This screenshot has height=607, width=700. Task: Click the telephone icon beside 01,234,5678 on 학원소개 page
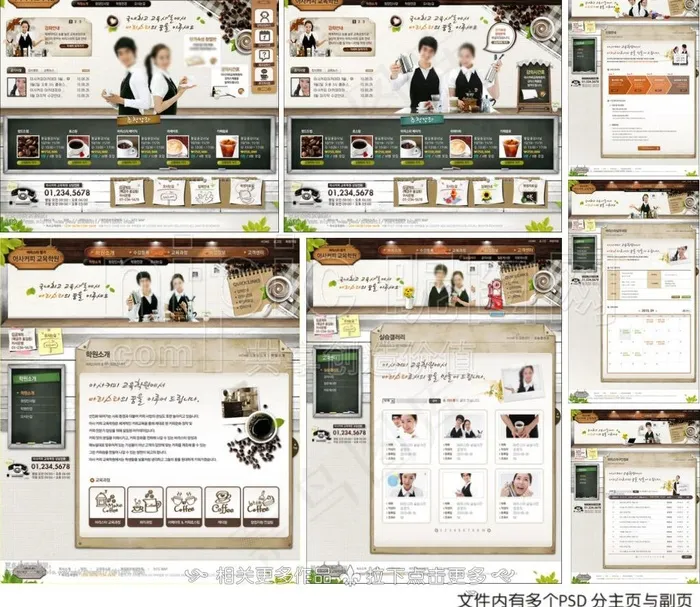pyautogui.click(x=17, y=468)
